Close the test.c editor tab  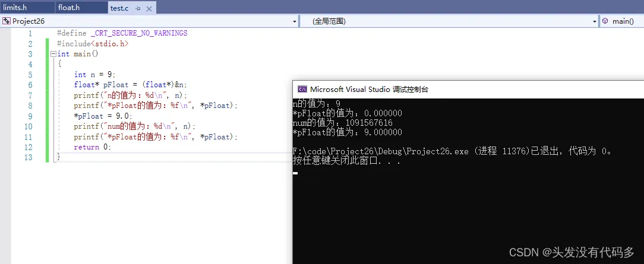point(149,9)
